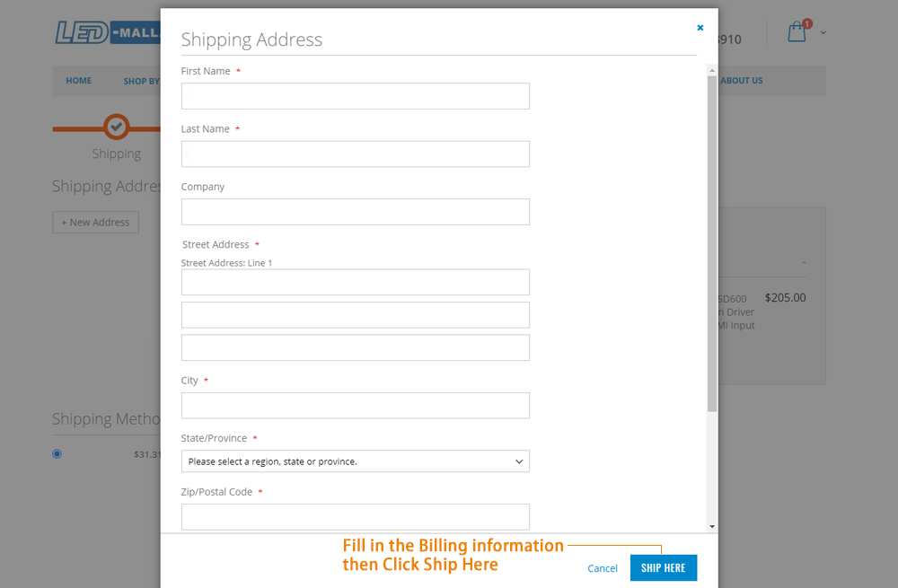Viewport: 898px width, 588px height.
Task: Click the SHIP HERE button
Action: 664,568
